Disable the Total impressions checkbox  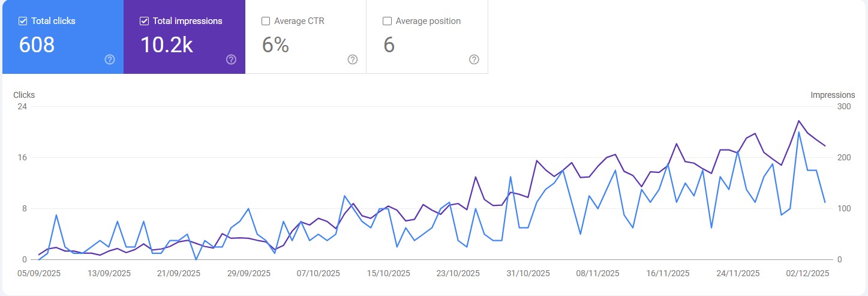click(x=144, y=21)
